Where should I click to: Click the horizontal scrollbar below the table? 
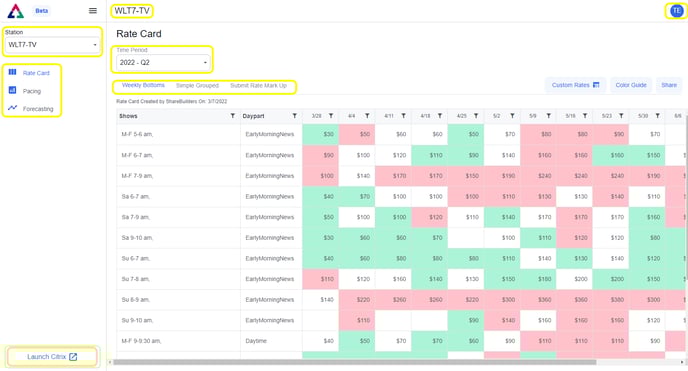pyautogui.click(x=355, y=362)
